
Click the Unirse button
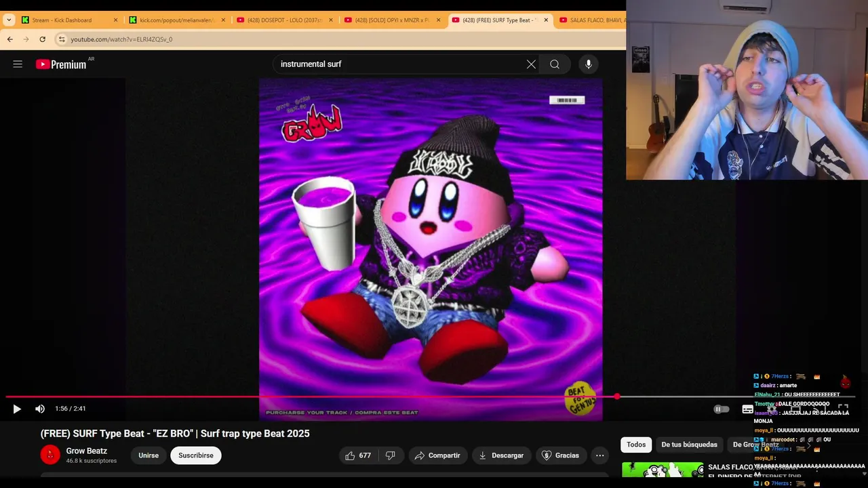point(149,455)
